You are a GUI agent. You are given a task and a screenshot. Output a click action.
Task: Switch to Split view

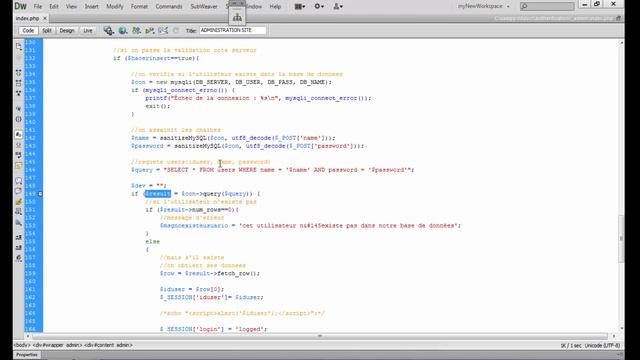click(47, 31)
